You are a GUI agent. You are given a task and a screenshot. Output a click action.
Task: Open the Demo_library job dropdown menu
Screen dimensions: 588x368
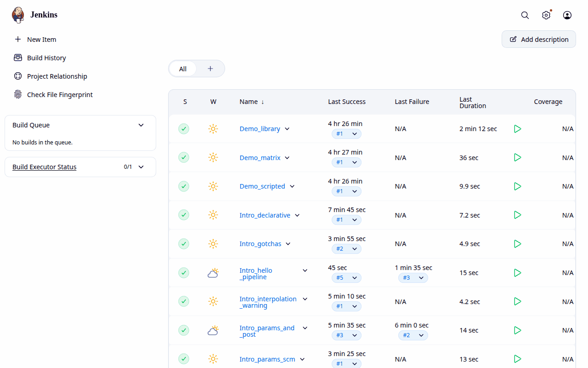(x=287, y=129)
